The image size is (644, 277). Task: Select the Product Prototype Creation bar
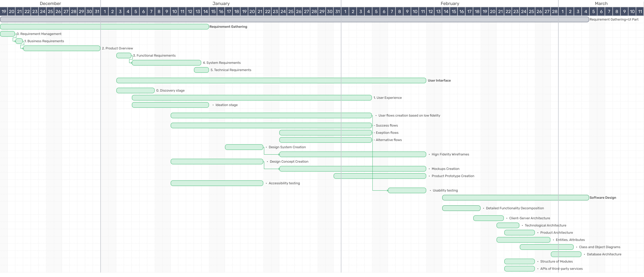pos(380,176)
